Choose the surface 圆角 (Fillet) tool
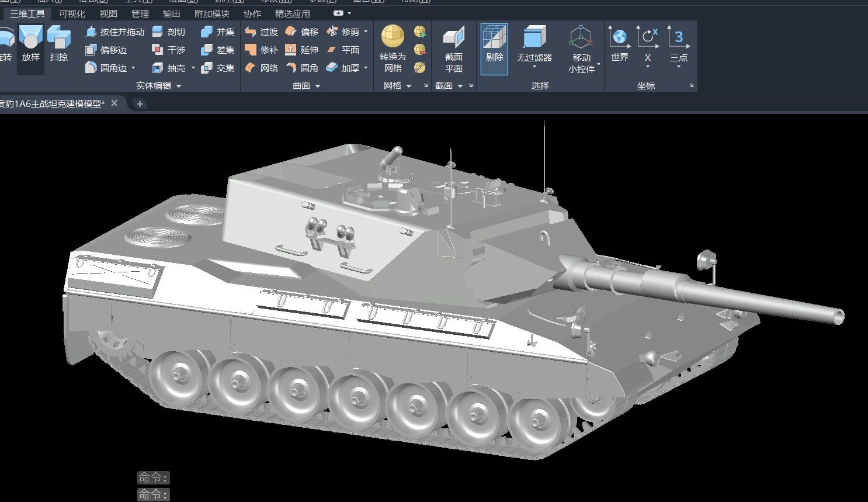Screen dimensions: 868x502 (302, 68)
